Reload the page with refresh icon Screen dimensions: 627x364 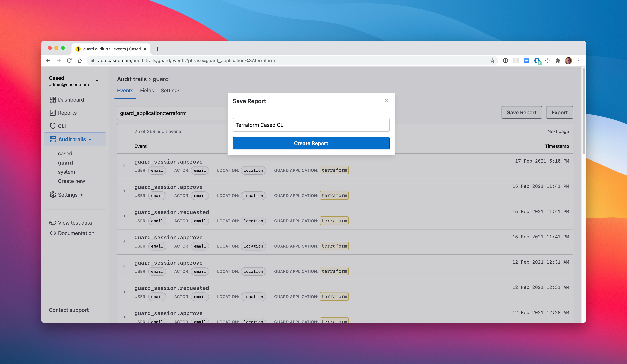(69, 61)
